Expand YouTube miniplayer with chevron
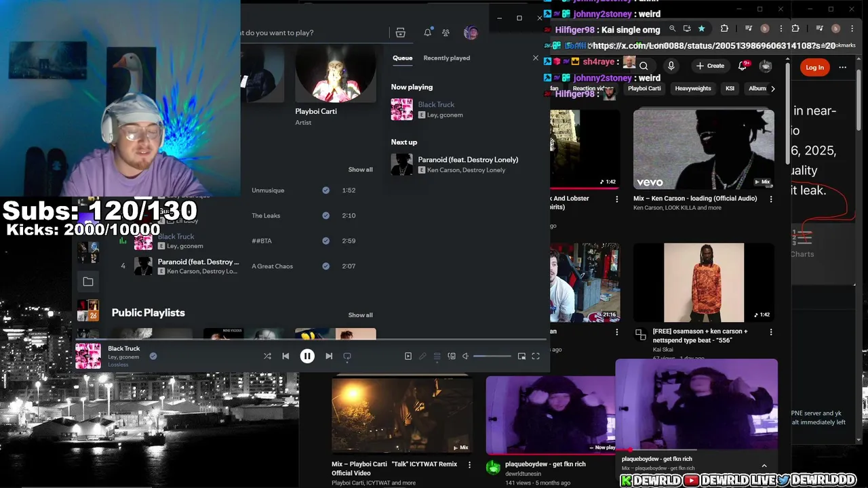 (764, 466)
